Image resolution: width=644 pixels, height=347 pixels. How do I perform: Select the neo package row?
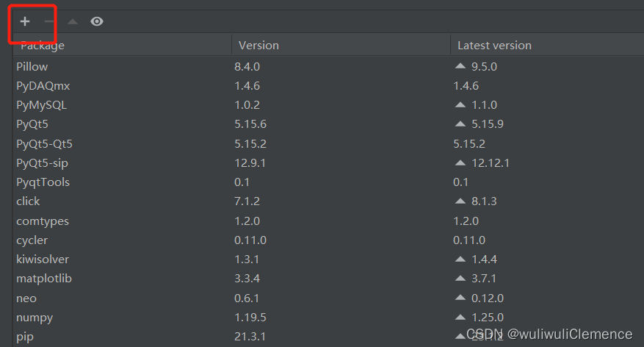(x=328, y=298)
